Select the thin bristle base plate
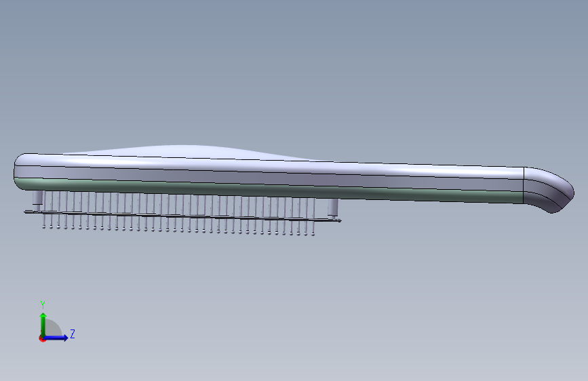588x381 pixels. [x=182, y=216]
